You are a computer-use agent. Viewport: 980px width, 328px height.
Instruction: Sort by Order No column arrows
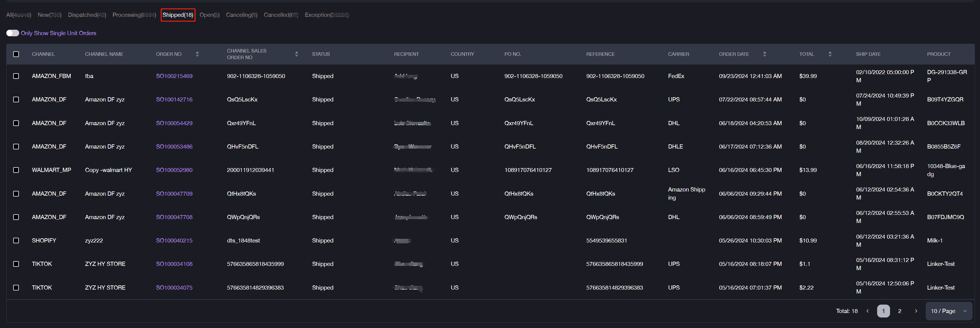coord(197,54)
